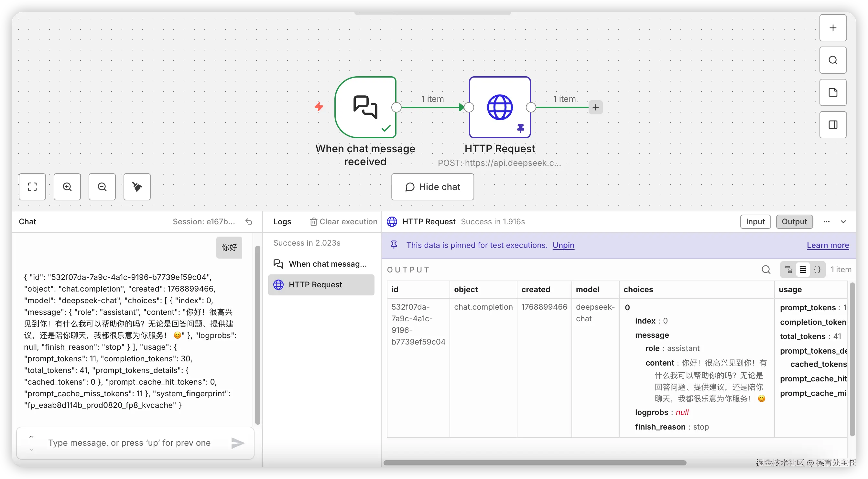
Task: Click the fit-to-view canvas icon
Action: point(32,187)
